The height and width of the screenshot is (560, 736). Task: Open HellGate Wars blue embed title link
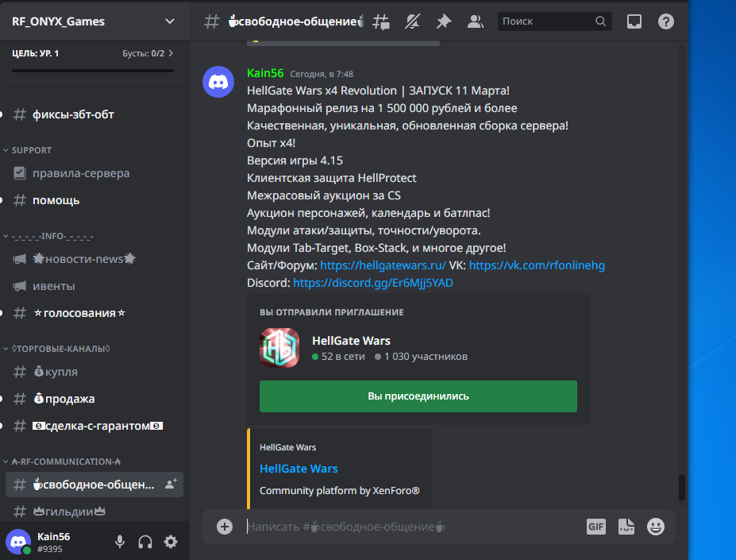coord(299,469)
